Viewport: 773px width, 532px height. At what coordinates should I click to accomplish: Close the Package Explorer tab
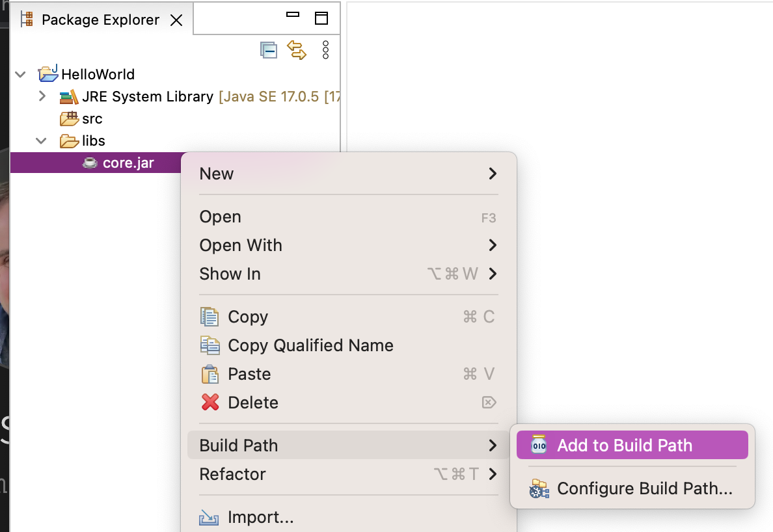click(x=176, y=20)
